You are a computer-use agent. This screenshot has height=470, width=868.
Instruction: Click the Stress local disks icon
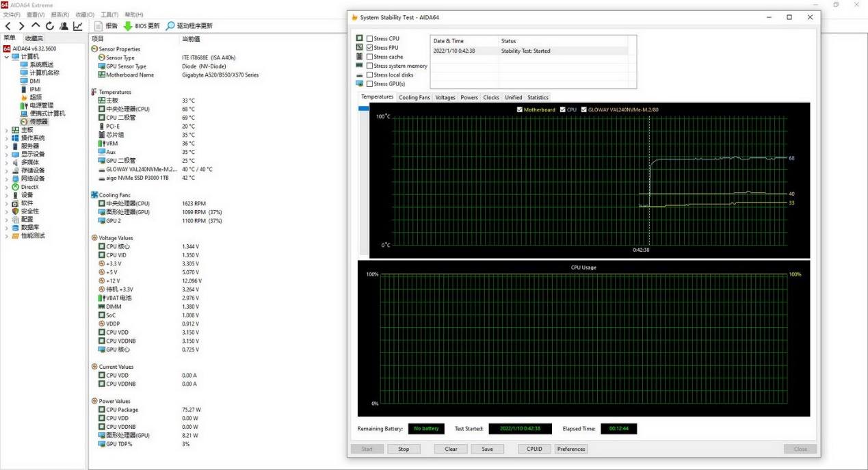[x=360, y=75]
